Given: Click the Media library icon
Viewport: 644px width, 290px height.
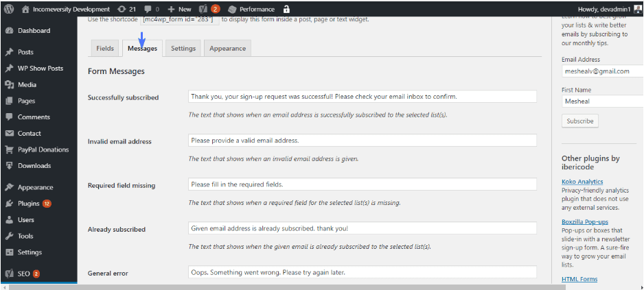Looking at the screenshot, I should (x=10, y=84).
